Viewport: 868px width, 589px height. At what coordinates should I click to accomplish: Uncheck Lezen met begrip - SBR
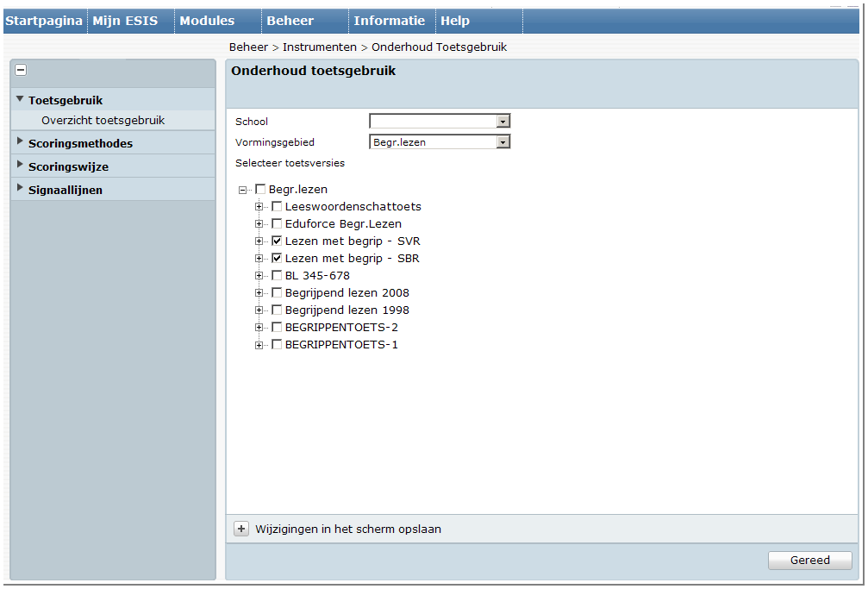tap(277, 258)
